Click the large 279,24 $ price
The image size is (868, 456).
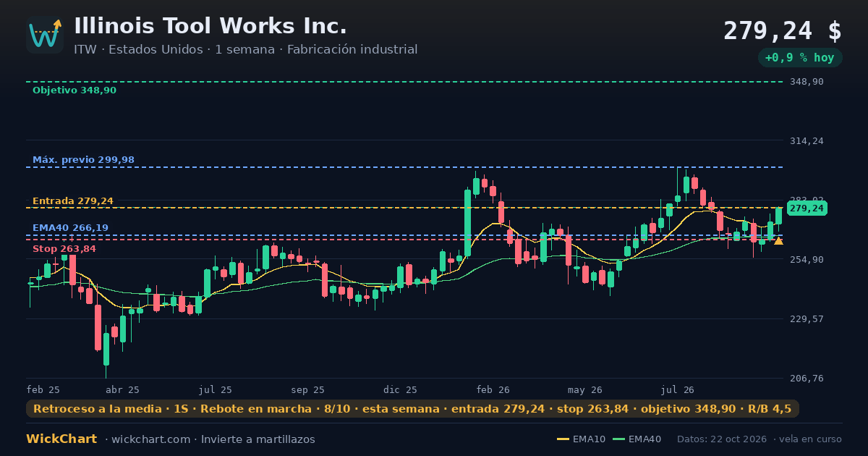pos(783,31)
